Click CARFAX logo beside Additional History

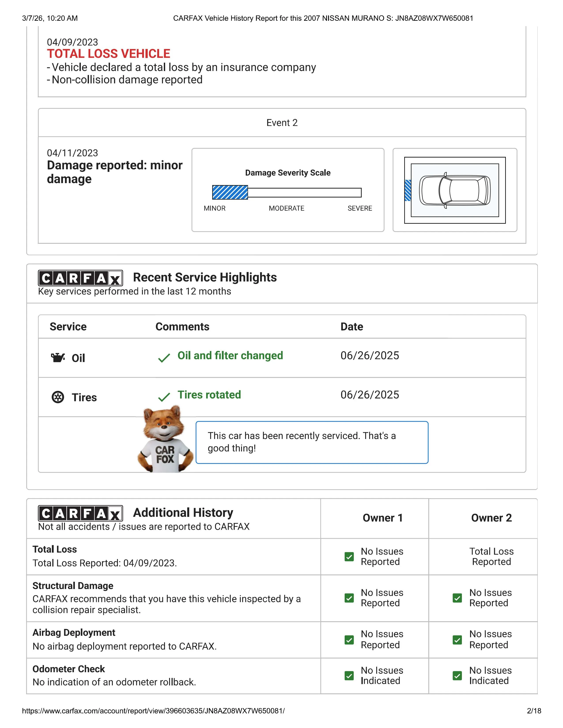[80, 513]
